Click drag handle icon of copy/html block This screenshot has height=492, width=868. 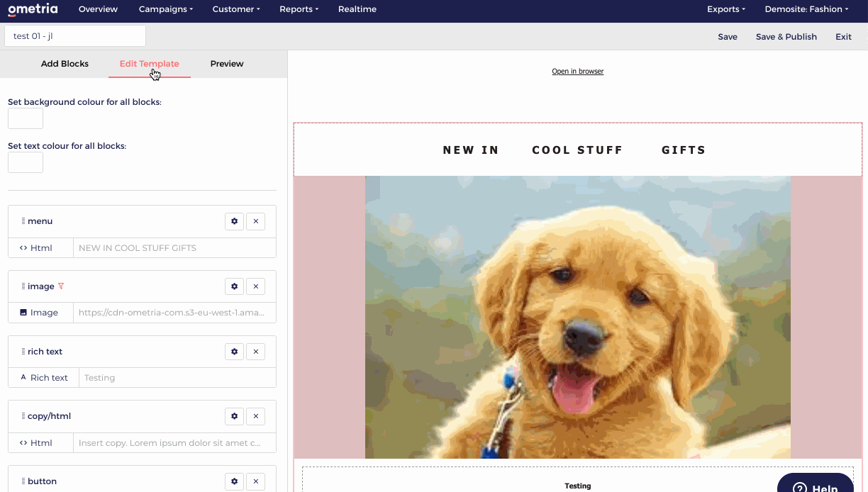(23, 416)
